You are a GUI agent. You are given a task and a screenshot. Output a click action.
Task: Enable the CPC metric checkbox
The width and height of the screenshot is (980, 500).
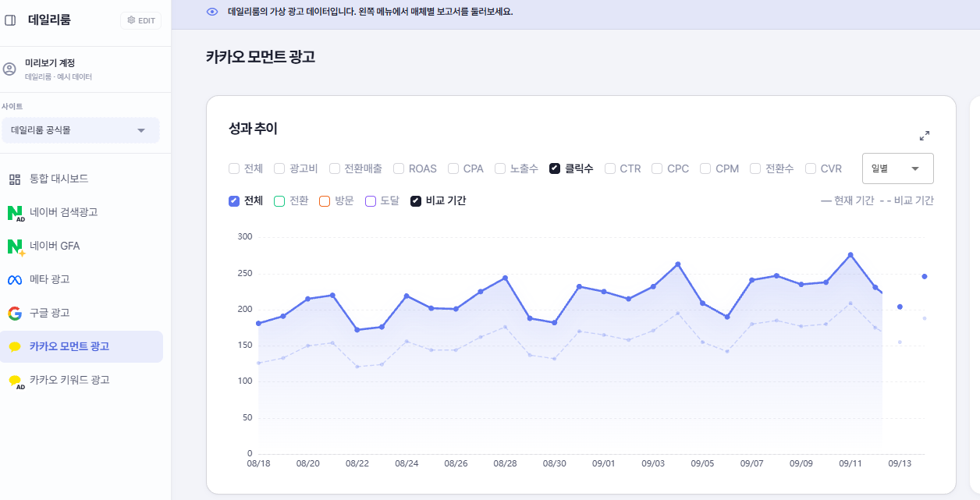coord(657,168)
